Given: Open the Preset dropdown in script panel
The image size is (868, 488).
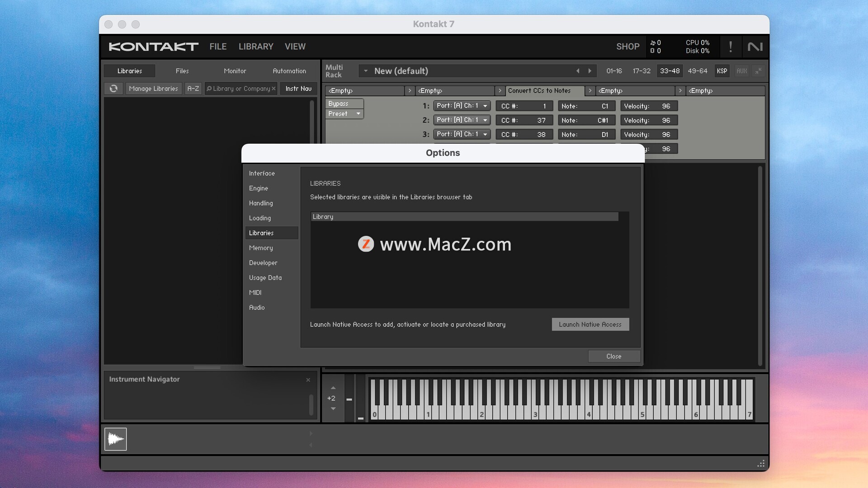Looking at the screenshot, I should tap(344, 114).
